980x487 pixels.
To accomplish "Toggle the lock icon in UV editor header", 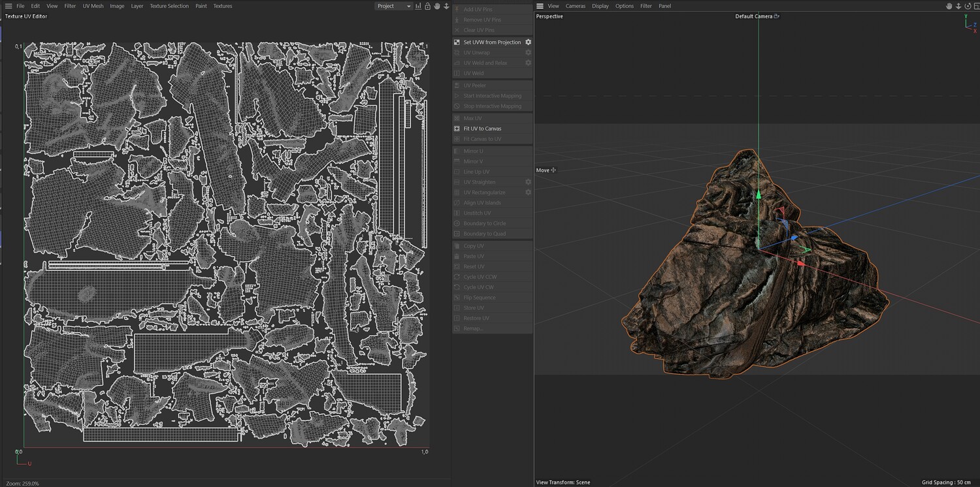I will coord(427,6).
